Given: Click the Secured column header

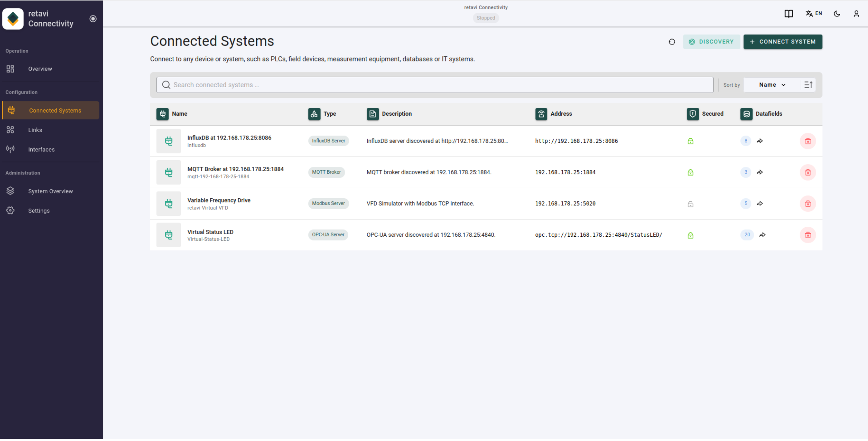Looking at the screenshot, I should click(705, 114).
